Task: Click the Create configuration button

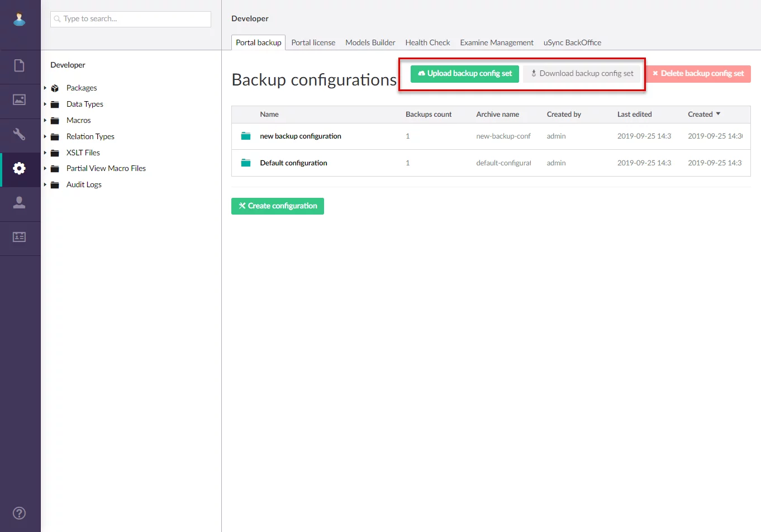Action: pos(278,206)
